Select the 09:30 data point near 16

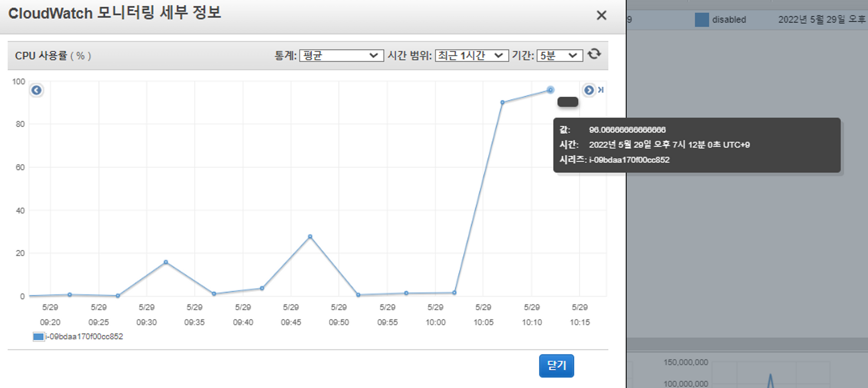click(166, 262)
